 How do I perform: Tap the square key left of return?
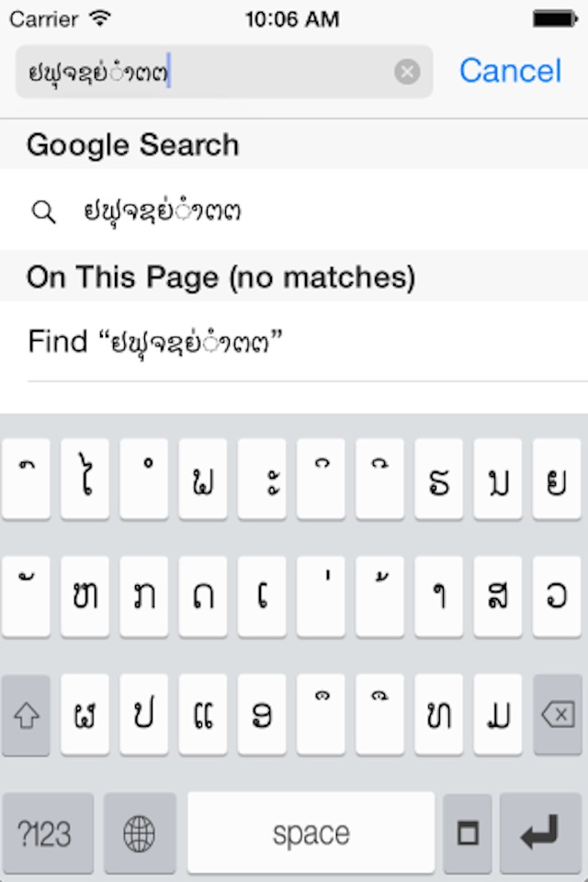pyautogui.click(x=468, y=832)
